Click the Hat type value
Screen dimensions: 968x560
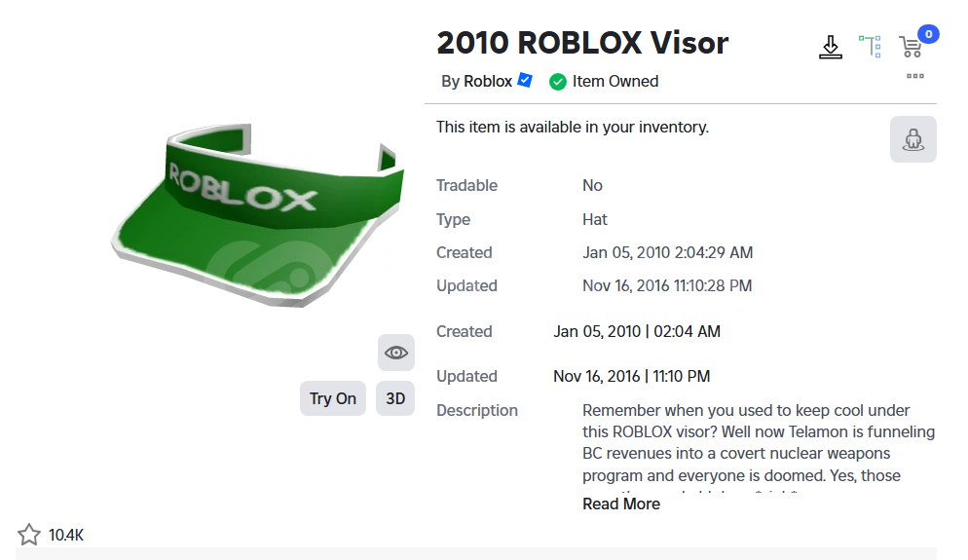594,219
